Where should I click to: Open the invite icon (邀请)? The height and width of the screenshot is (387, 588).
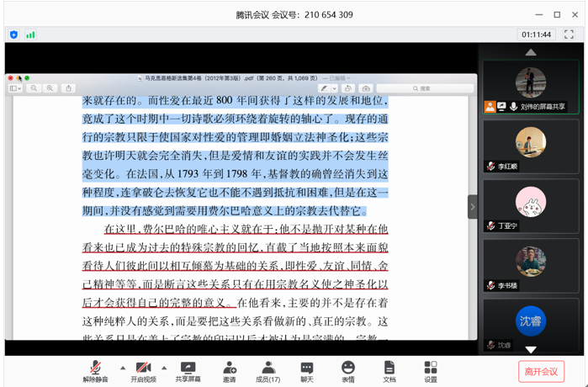[x=230, y=368]
